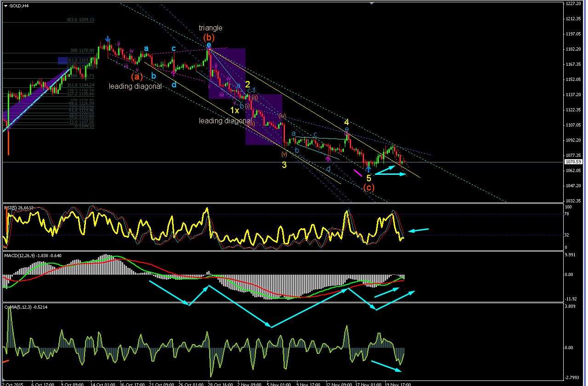Select the blue down arrow above the October peak
Screen dimensions: 588x386
point(108,39)
